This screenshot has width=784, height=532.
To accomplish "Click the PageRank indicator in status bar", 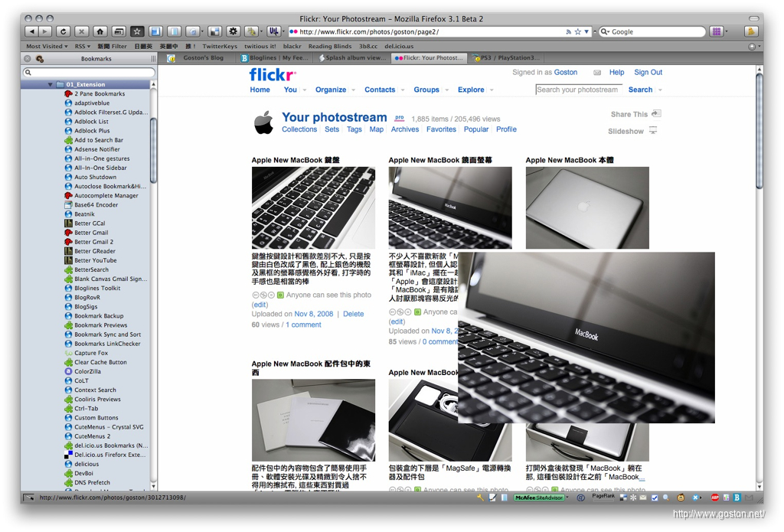I will 603,497.
